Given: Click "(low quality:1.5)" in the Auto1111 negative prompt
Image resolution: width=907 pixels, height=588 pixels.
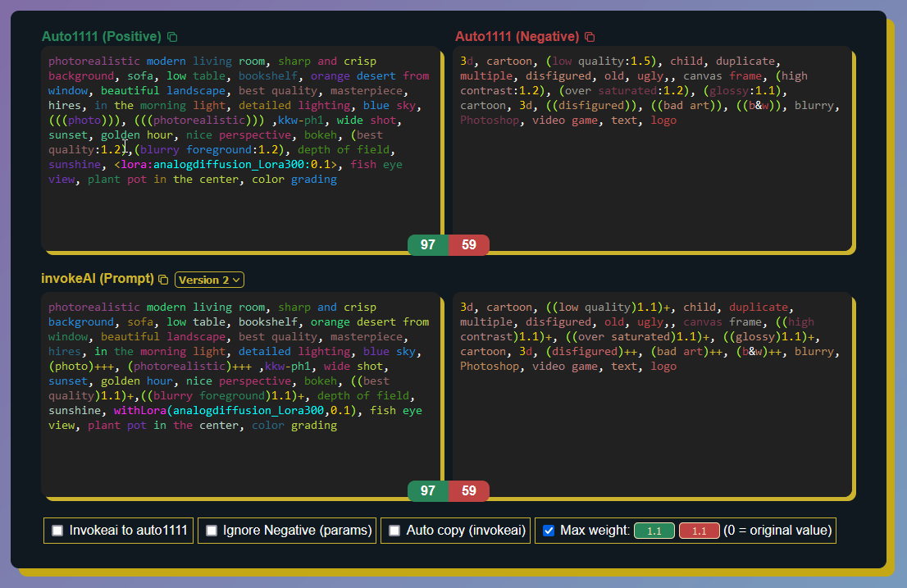Looking at the screenshot, I should [602, 62].
